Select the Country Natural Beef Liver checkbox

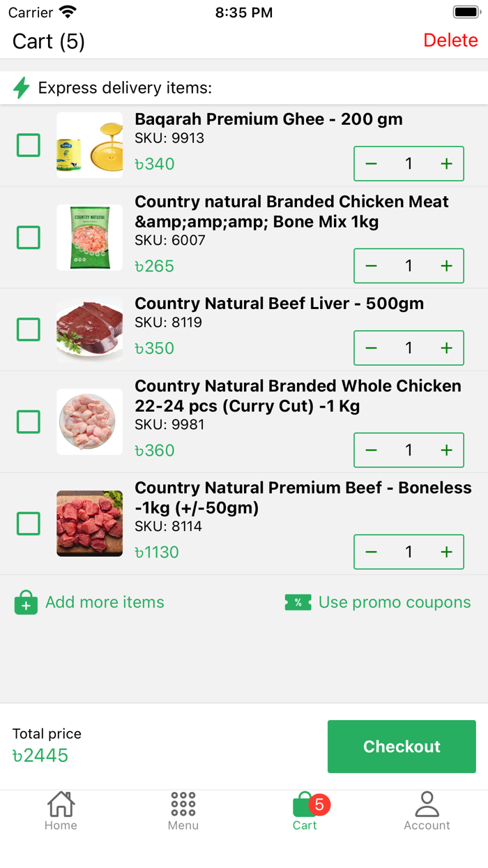pyautogui.click(x=28, y=329)
